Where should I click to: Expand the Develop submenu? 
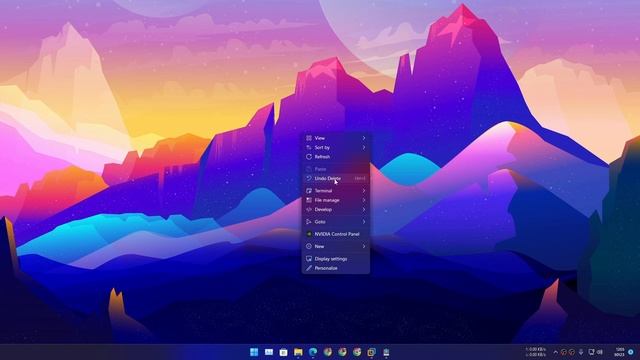[x=336, y=209]
